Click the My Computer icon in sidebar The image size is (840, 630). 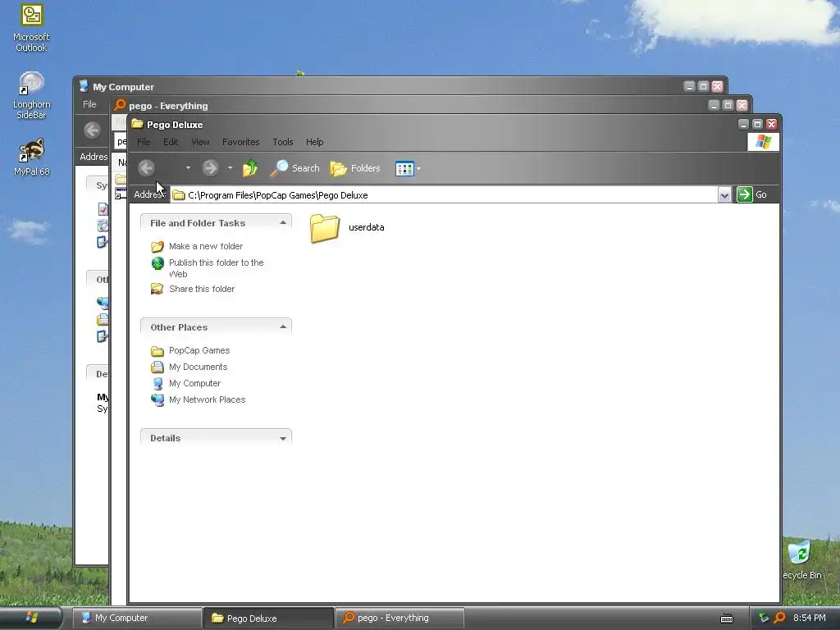click(157, 384)
